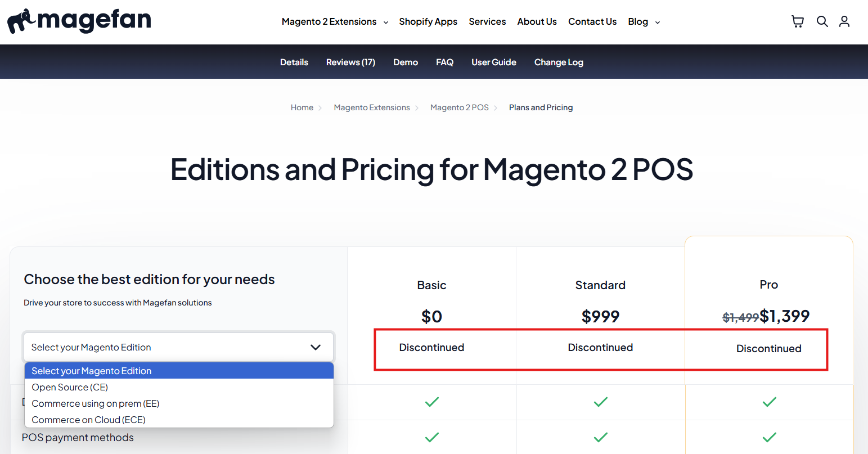The image size is (868, 454).
Task: Open the Change Log tab
Action: [559, 62]
